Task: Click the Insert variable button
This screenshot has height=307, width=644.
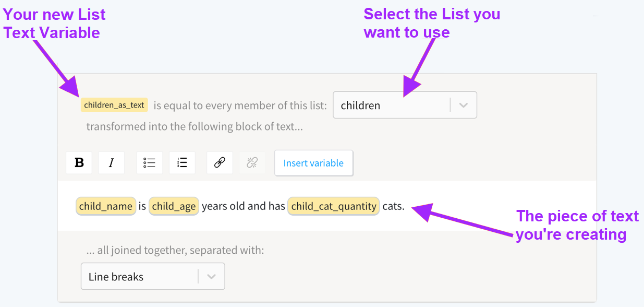Action: click(313, 163)
